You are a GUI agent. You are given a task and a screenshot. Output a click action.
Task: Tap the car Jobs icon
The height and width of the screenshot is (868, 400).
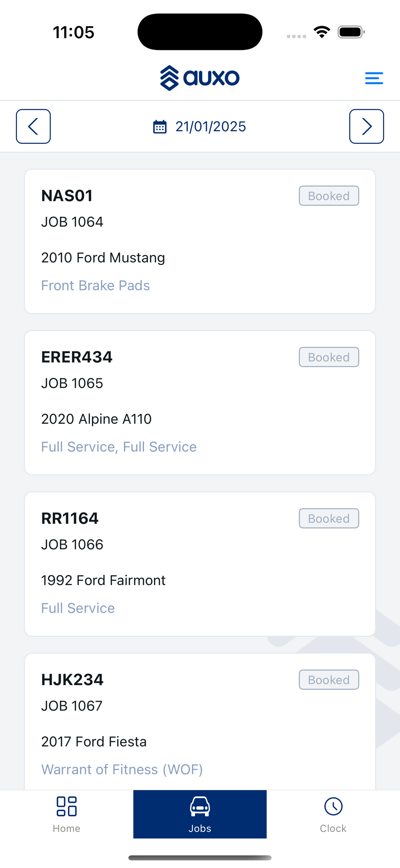(200, 806)
